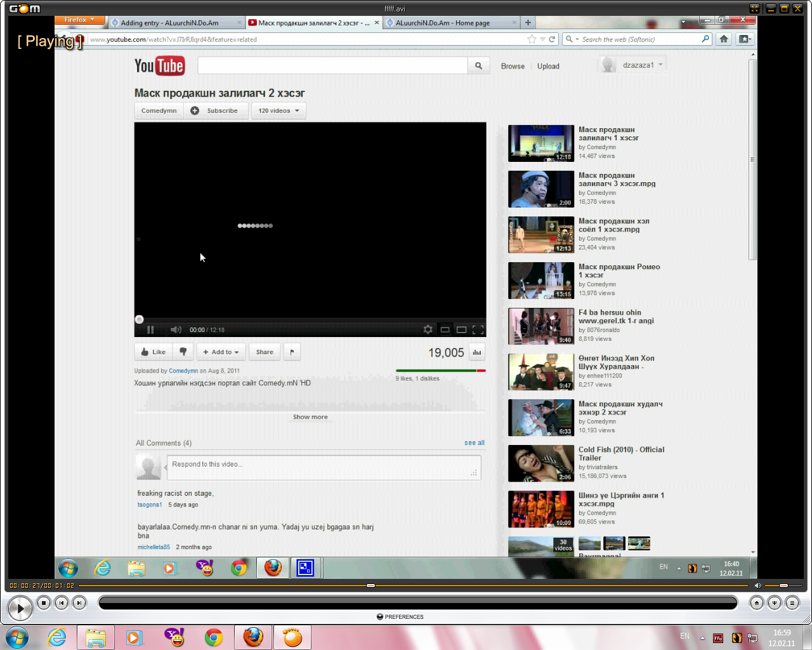The width and height of the screenshot is (812, 650).
Task: Switch YouTube player to fullscreen
Action: click(x=478, y=329)
